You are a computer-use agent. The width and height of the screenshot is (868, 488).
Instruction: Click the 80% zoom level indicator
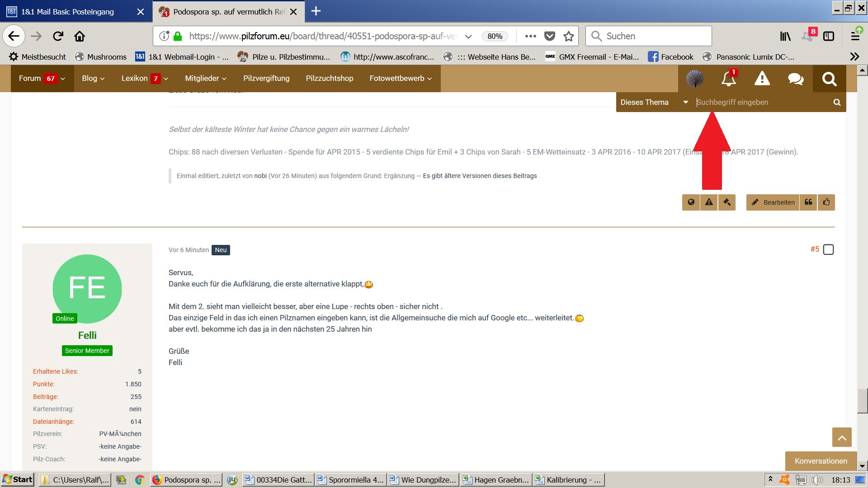[495, 36]
